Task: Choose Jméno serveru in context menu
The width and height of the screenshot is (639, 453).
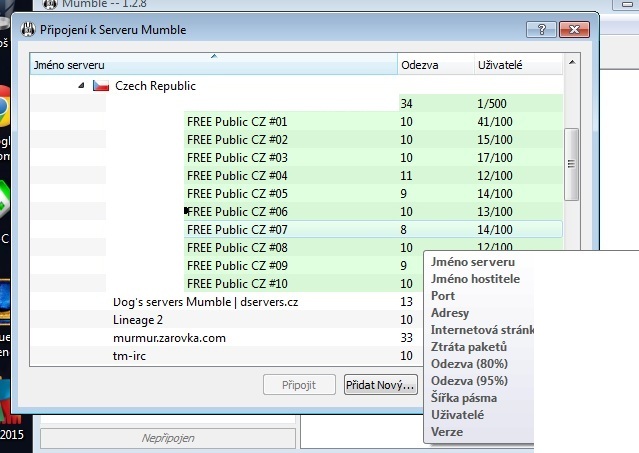Action: coord(473,262)
